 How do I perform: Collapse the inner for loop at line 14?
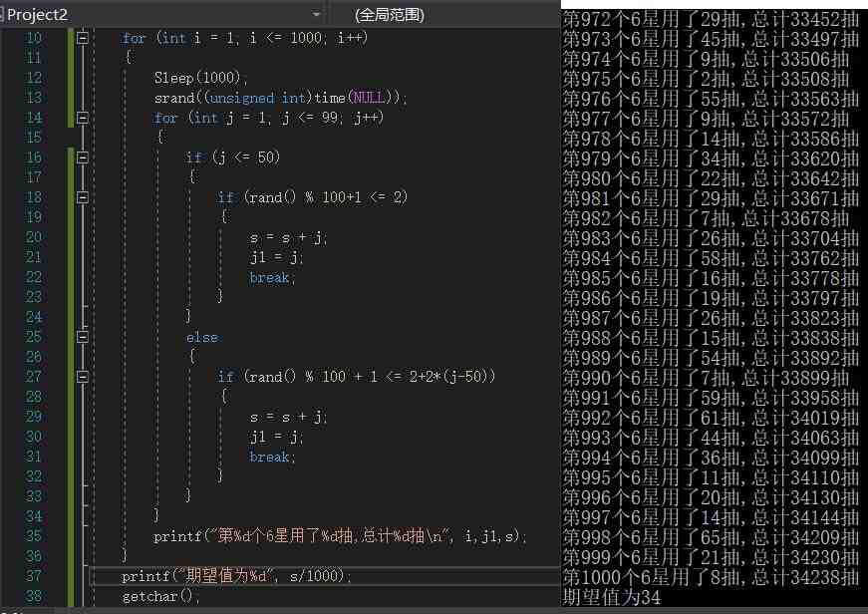coord(83,118)
